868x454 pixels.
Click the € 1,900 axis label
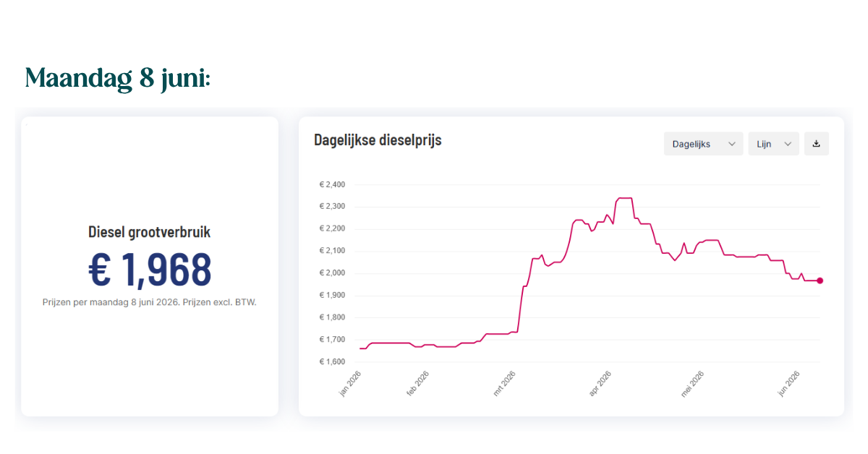[x=332, y=295]
